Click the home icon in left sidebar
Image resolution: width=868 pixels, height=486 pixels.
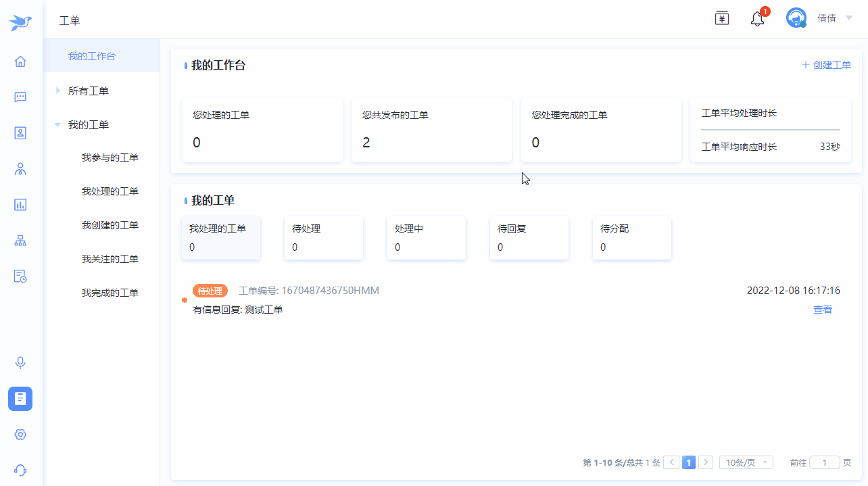pyautogui.click(x=20, y=62)
